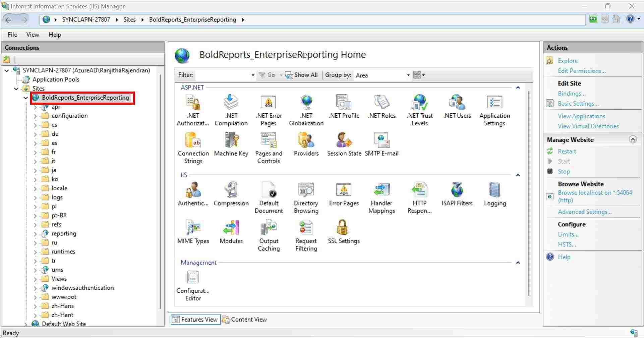This screenshot has width=644, height=338.
Task: Click the Help icon in address toolbar
Action: pos(630,19)
